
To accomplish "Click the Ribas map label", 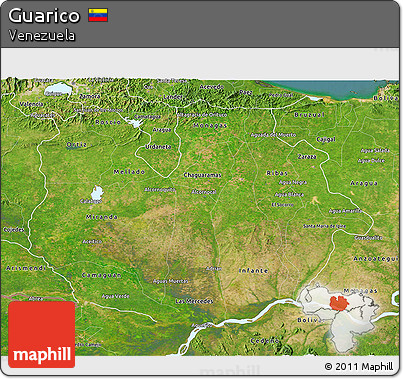I will (x=277, y=173).
